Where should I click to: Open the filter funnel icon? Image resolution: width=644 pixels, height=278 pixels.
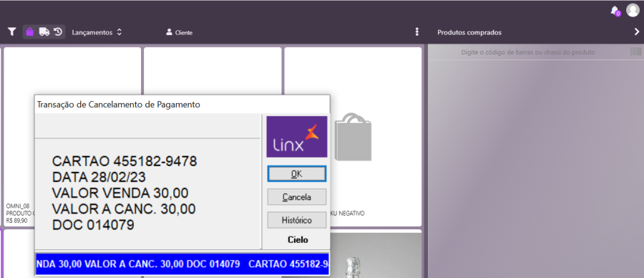tap(12, 32)
